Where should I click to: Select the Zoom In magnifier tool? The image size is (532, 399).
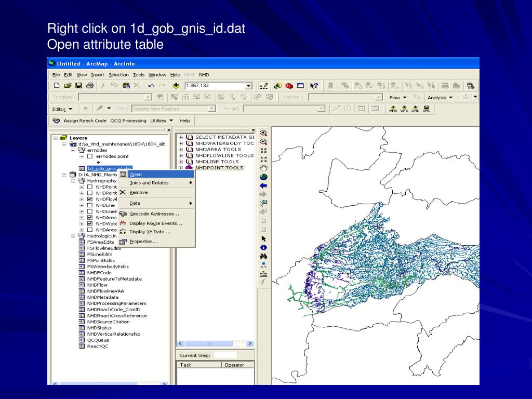[263, 133]
